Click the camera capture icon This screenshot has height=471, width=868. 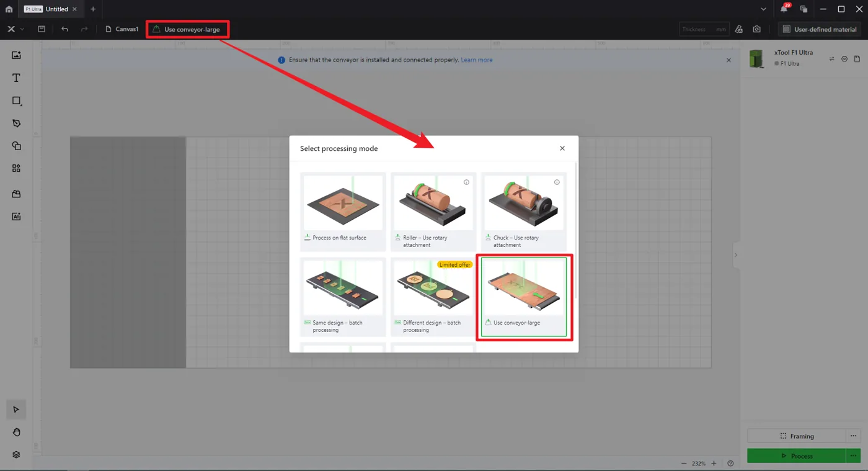coord(757,29)
